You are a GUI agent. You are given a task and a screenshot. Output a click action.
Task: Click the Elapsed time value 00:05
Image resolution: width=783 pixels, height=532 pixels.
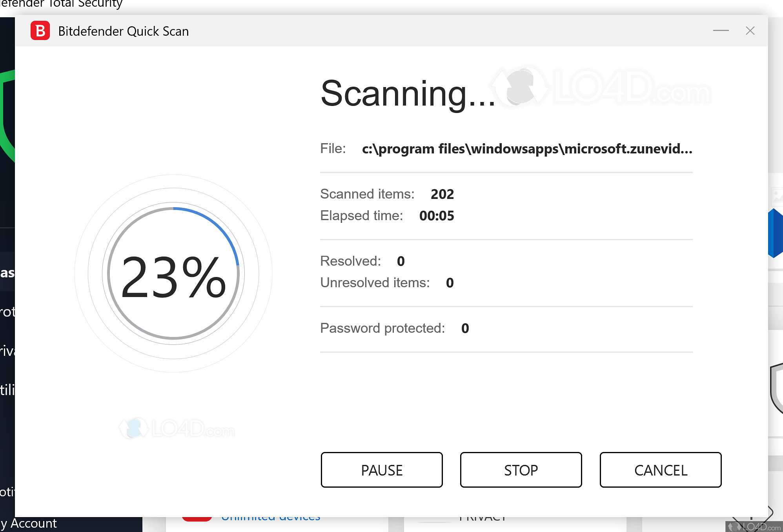click(x=437, y=216)
